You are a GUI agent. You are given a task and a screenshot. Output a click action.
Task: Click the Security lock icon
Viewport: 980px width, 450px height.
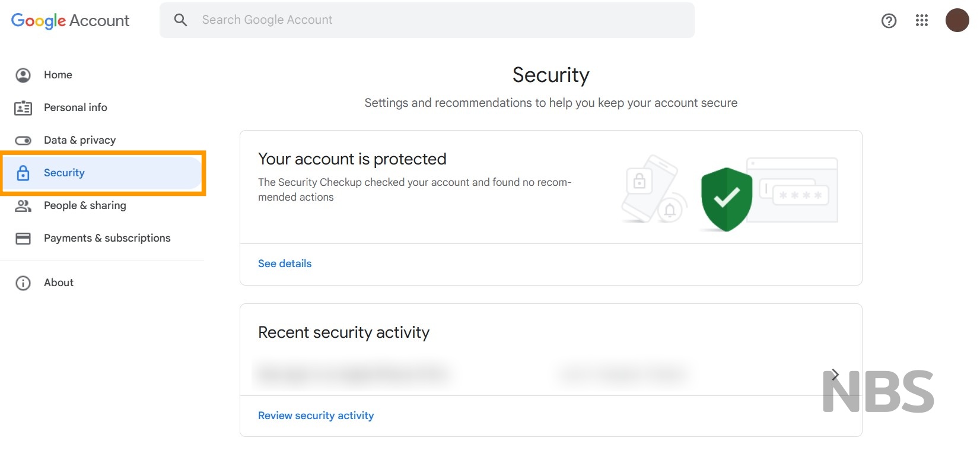(x=23, y=173)
